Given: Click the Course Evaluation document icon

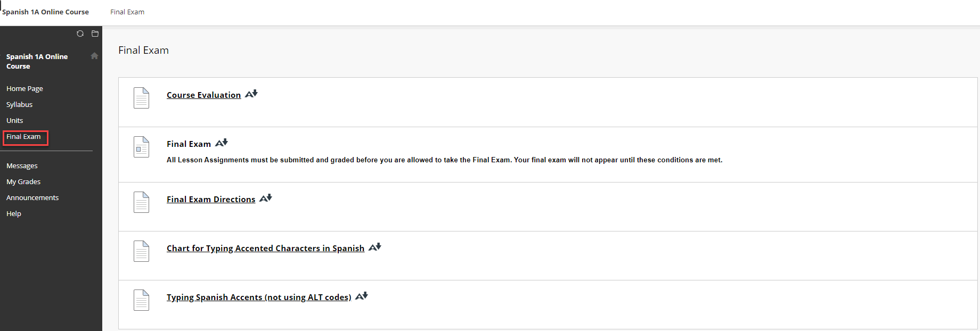Looking at the screenshot, I should 141,98.
